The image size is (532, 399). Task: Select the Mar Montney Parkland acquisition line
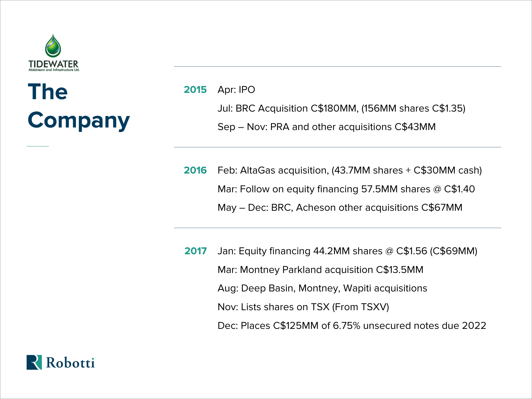[x=320, y=270]
